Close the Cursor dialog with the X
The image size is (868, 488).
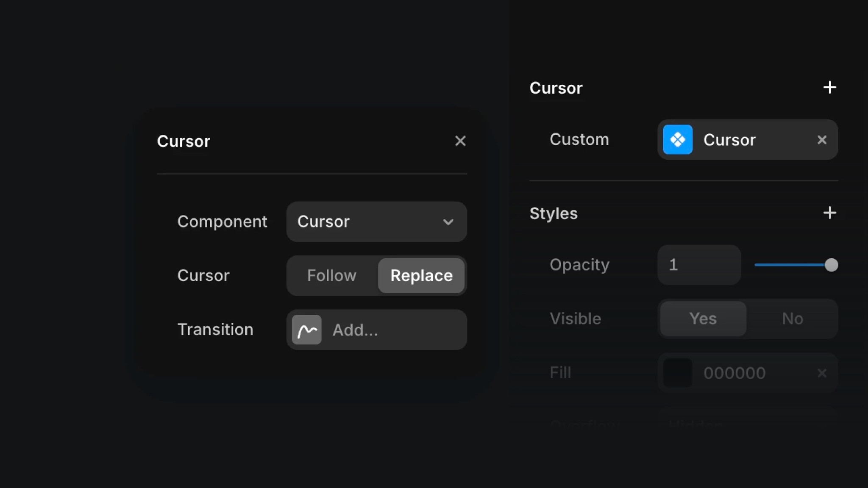point(461,141)
